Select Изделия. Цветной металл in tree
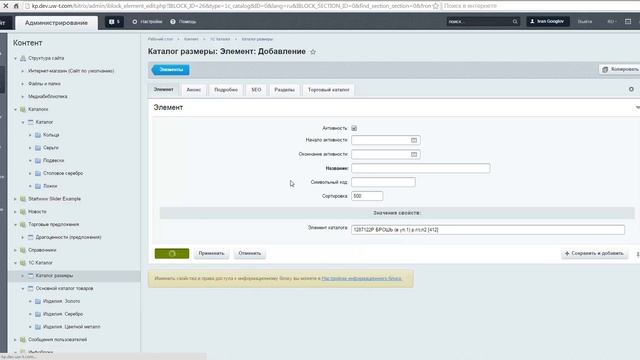This screenshot has height=360, width=640. 71,327
